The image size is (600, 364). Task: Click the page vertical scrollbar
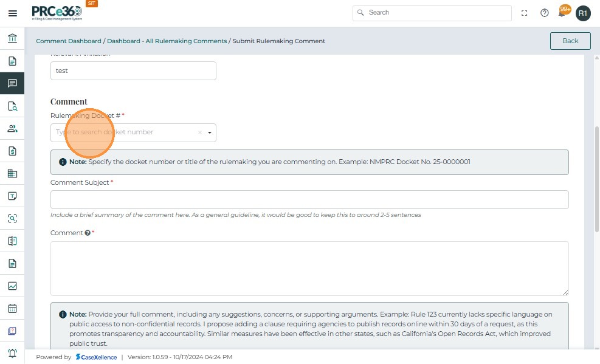(596, 180)
